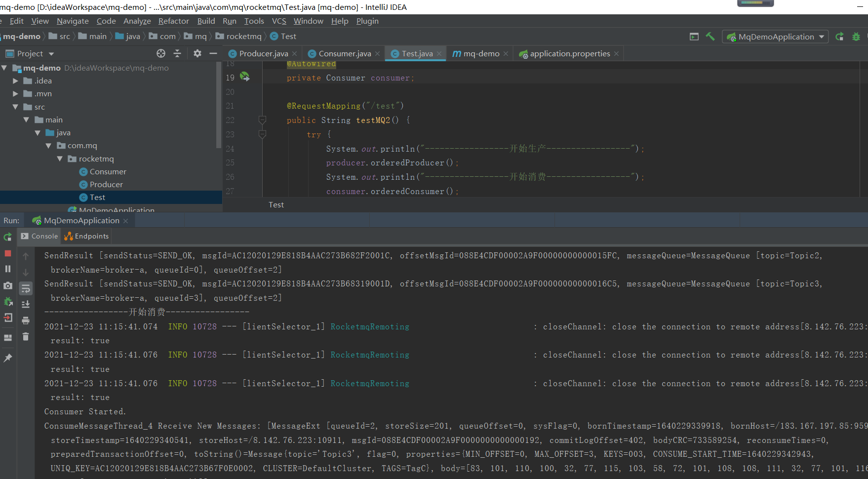Click the Exit icon in the Run panel

click(7, 318)
